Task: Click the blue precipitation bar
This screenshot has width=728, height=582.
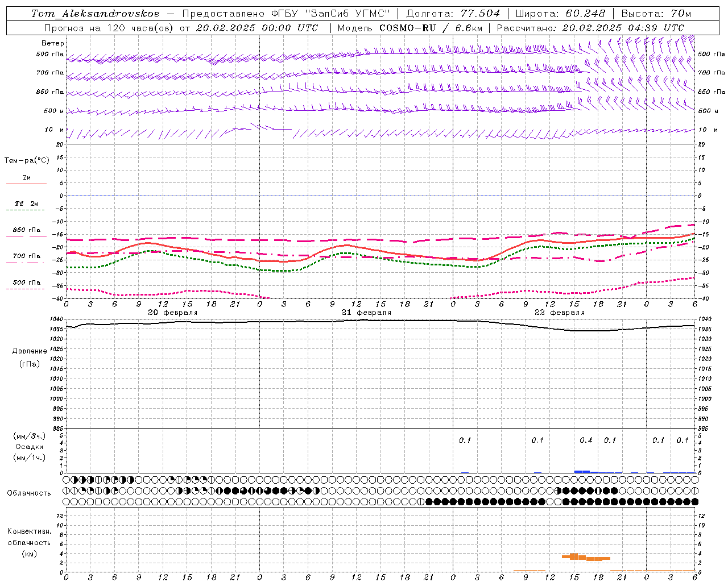Action: (x=586, y=472)
